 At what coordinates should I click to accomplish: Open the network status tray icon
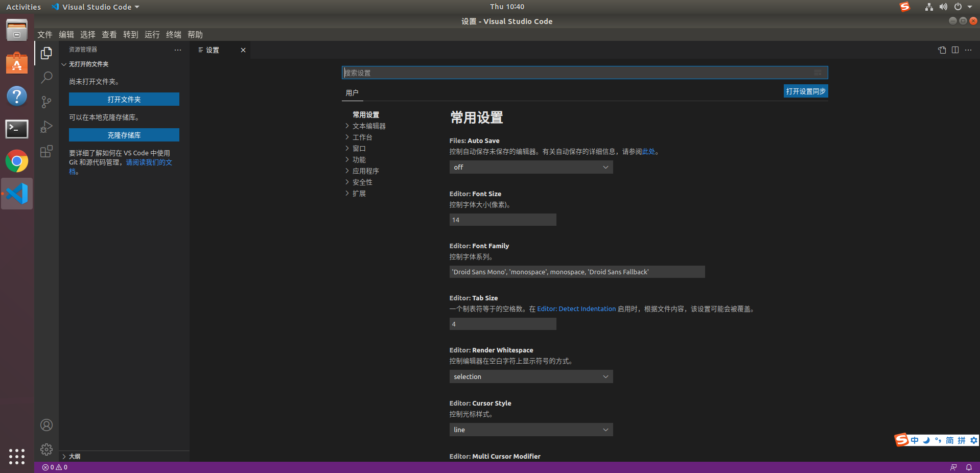[929, 7]
